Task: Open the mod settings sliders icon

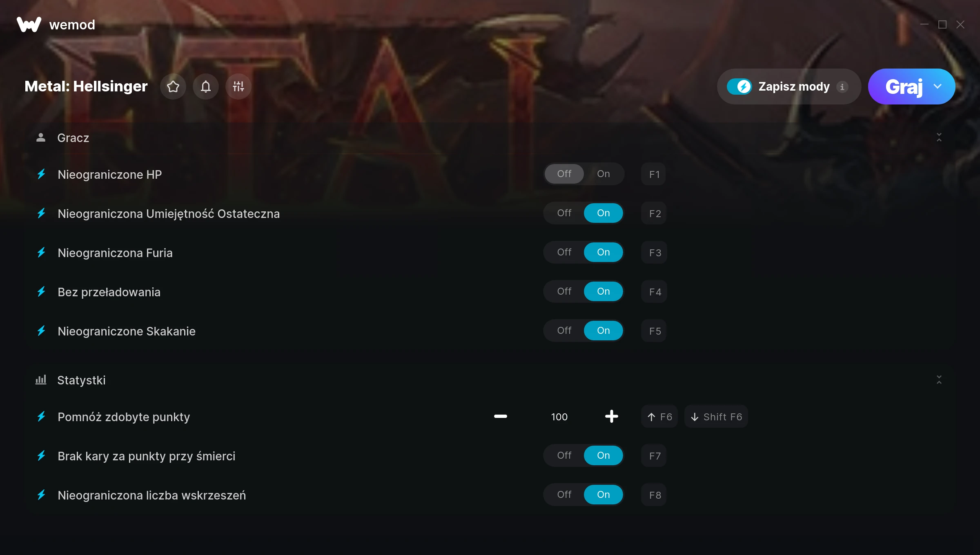Action: [x=238, y=87]
